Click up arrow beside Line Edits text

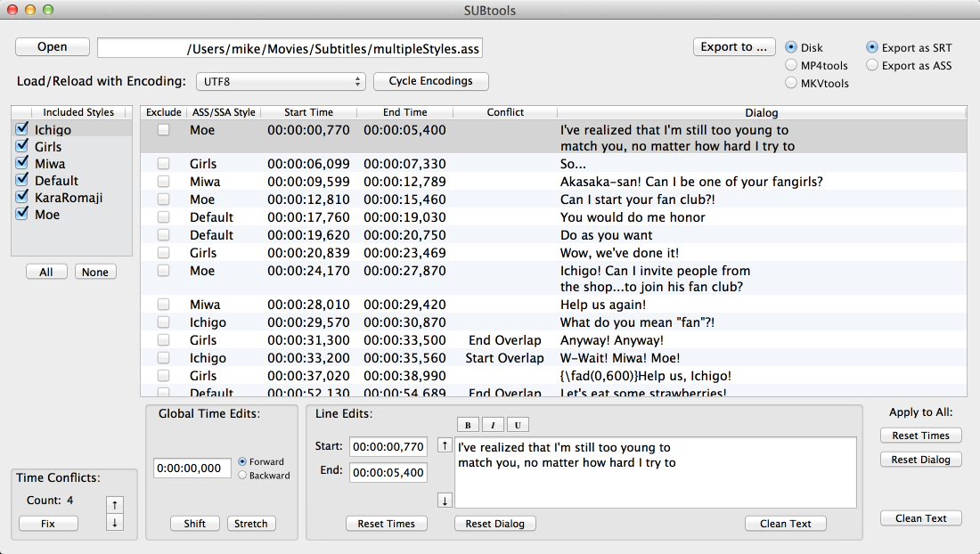tap(445, 445)
